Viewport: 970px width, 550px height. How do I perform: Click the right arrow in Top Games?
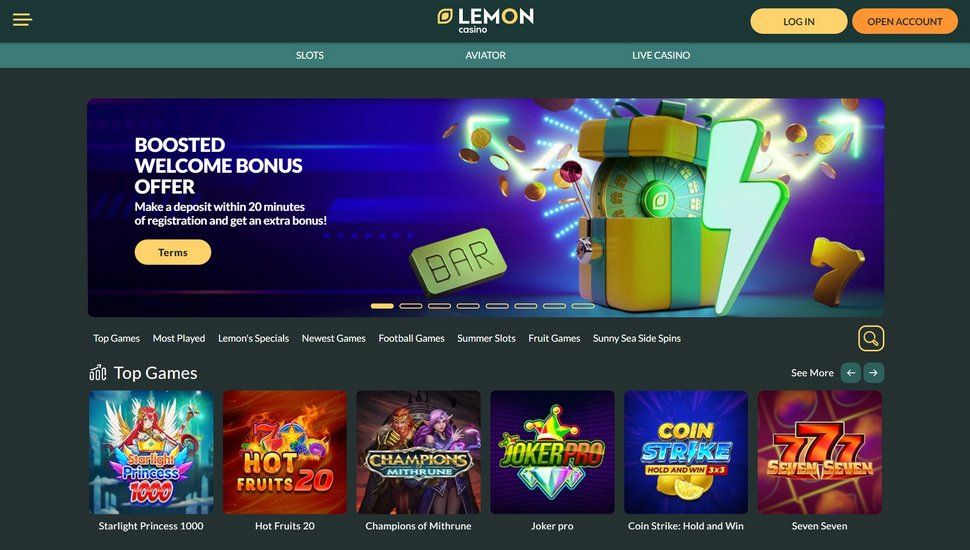[x=873, y=373]
